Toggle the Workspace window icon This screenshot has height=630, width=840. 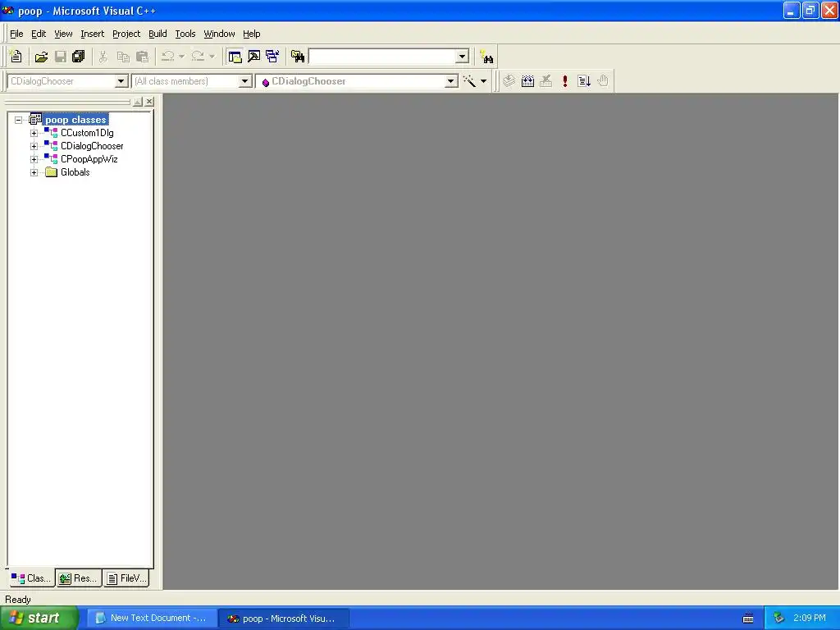235,57
